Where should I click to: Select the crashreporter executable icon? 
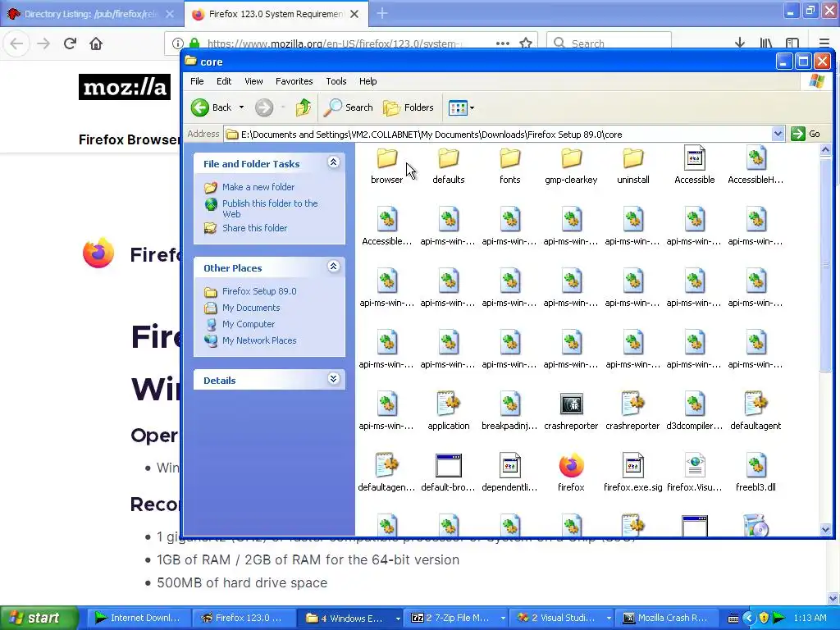coord(571,404)
